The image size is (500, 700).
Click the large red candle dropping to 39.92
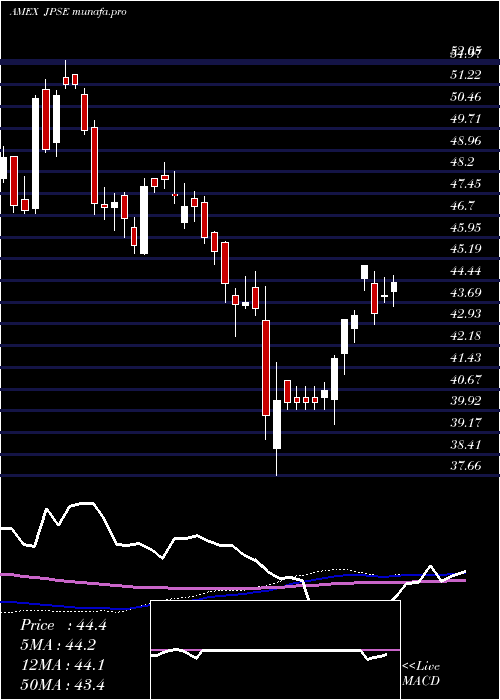(266, 367)
